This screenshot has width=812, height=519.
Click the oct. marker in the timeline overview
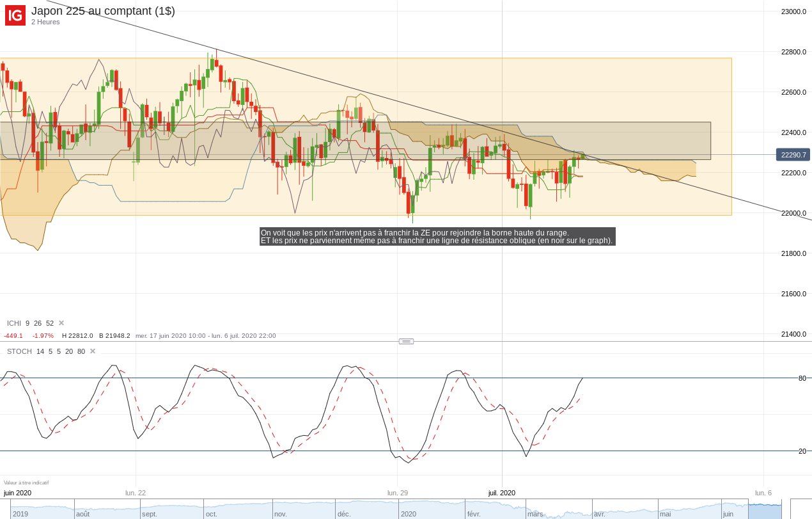tap(212, 514)
